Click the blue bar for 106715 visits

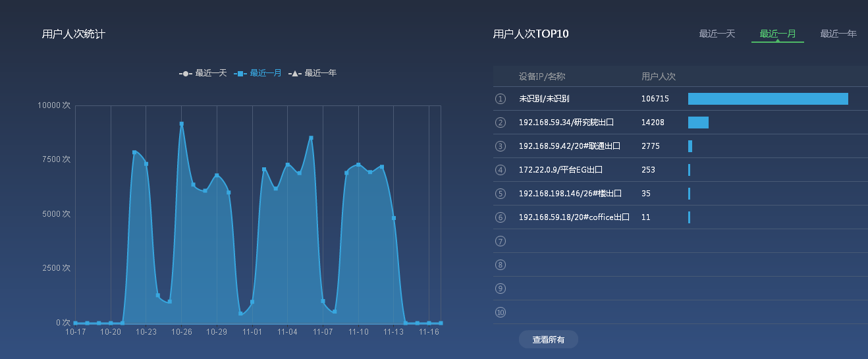pyautogui.click(x=768, y=99)
